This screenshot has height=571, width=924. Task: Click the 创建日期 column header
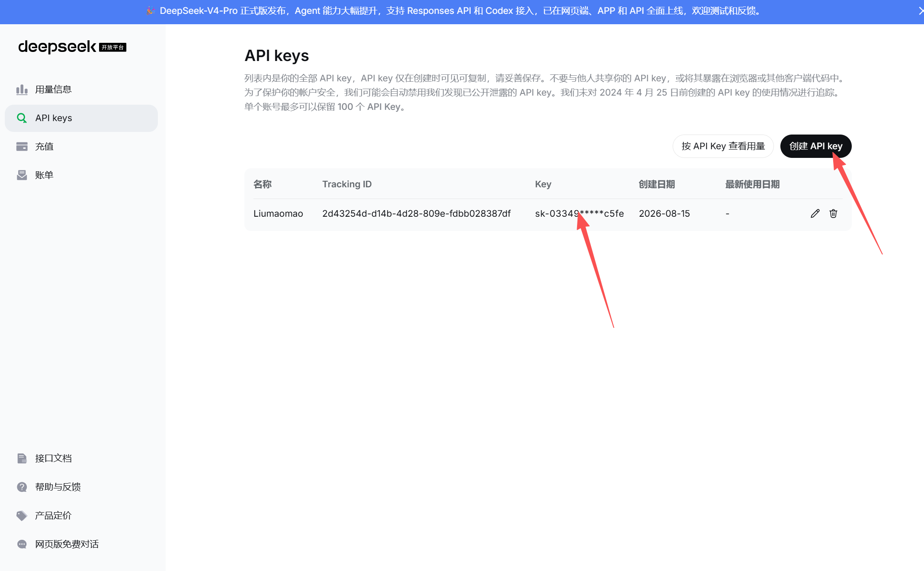pyautogui.click(x=657, y=184)
